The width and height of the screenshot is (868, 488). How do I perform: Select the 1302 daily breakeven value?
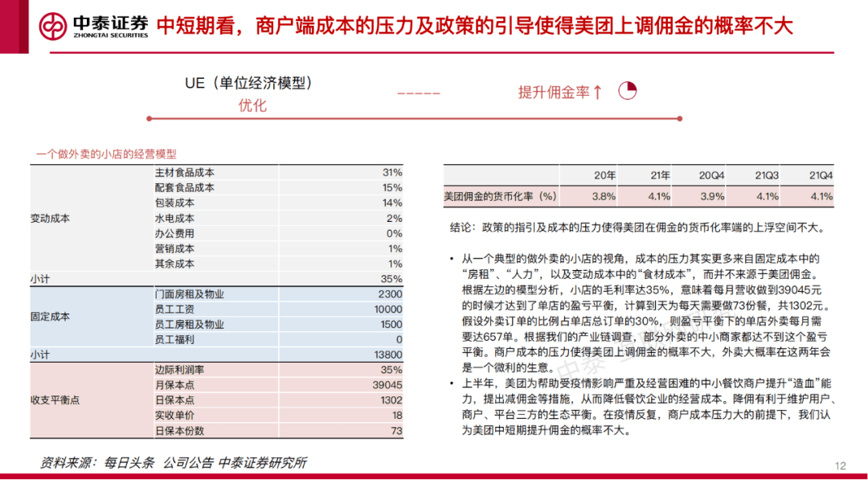coord(391,400)
